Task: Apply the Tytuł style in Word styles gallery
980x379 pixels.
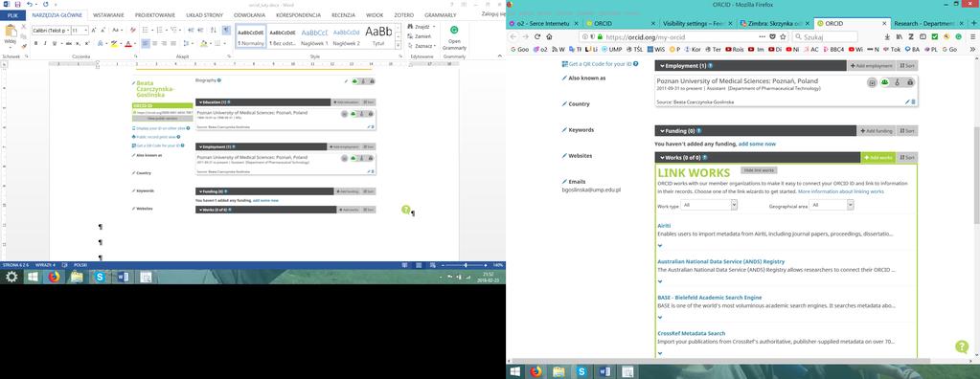Action: pos(378,36)
